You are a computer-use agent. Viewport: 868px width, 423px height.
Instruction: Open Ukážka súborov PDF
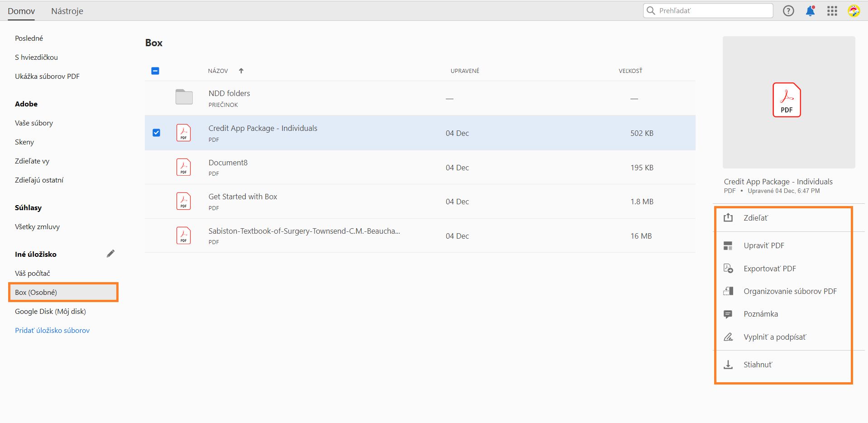pos(47,76)
